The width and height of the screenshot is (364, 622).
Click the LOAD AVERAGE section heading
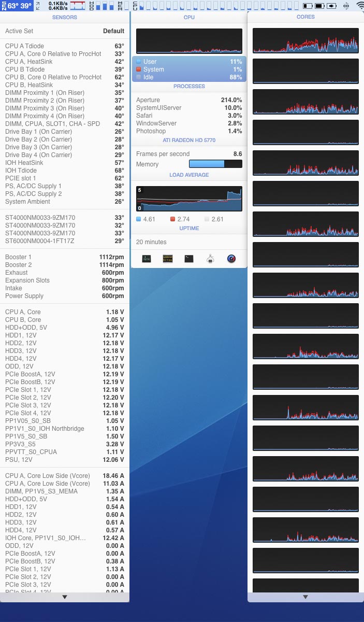(x=189, y=175)
